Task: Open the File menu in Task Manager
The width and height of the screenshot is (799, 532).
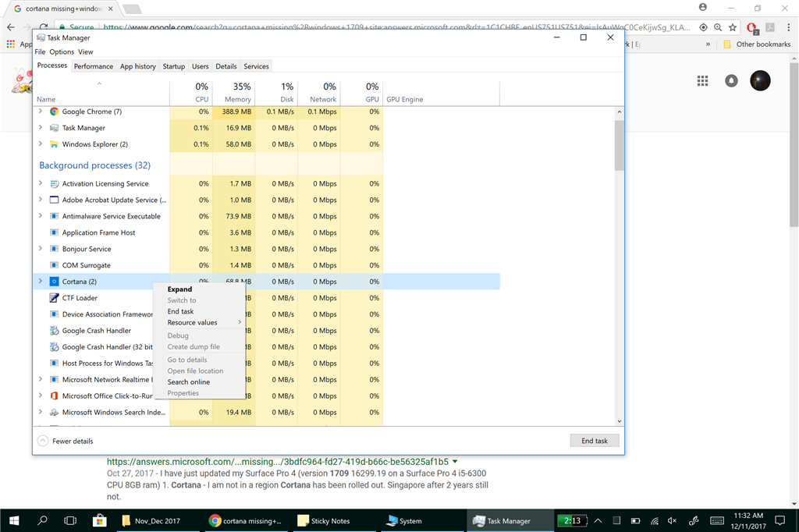Action: point(41,51)
